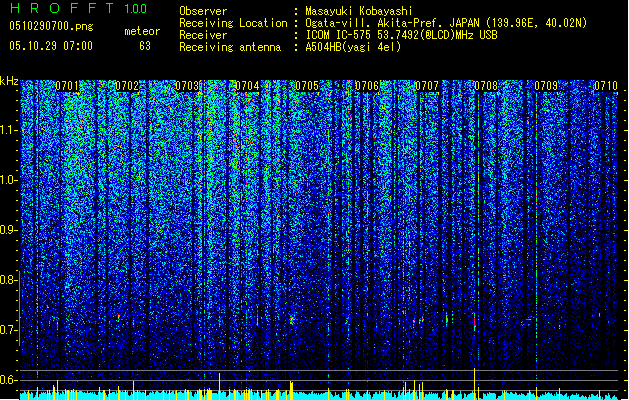Click the 'Receiver' field label

[x=203, y=35]
